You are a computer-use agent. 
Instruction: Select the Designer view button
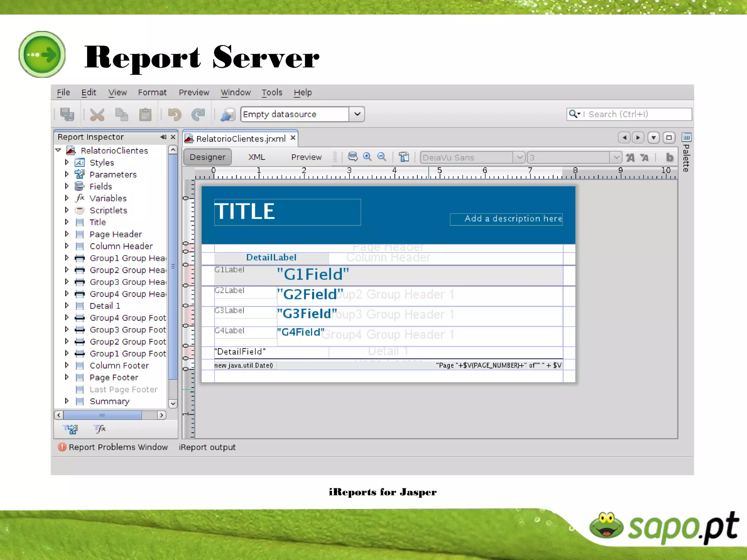coord(207,157)
